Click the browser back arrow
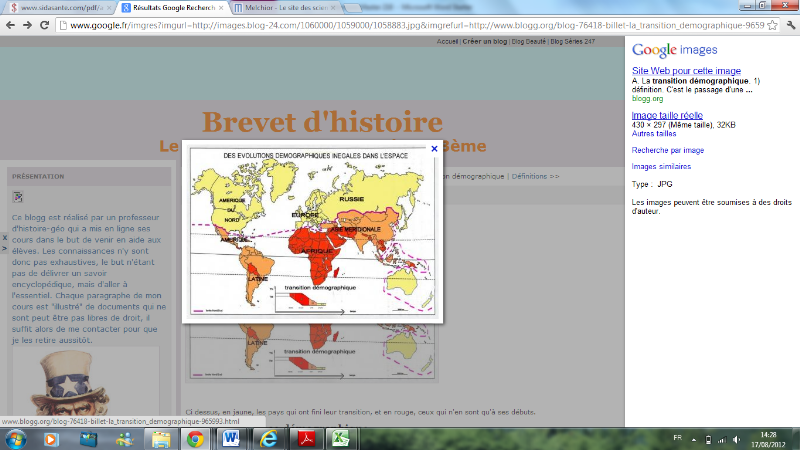Screen dimensions: 800x450 click(9, 23)
